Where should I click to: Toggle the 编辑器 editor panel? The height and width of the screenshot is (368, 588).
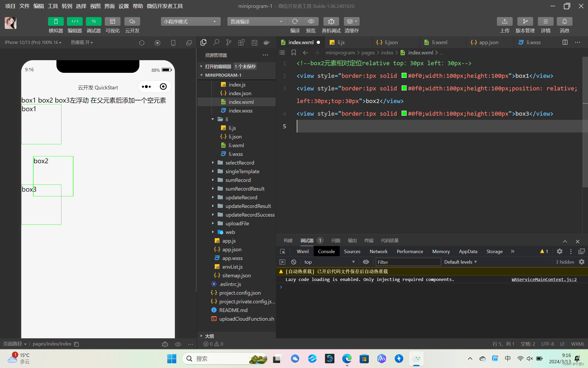click(x=75, y=21)
